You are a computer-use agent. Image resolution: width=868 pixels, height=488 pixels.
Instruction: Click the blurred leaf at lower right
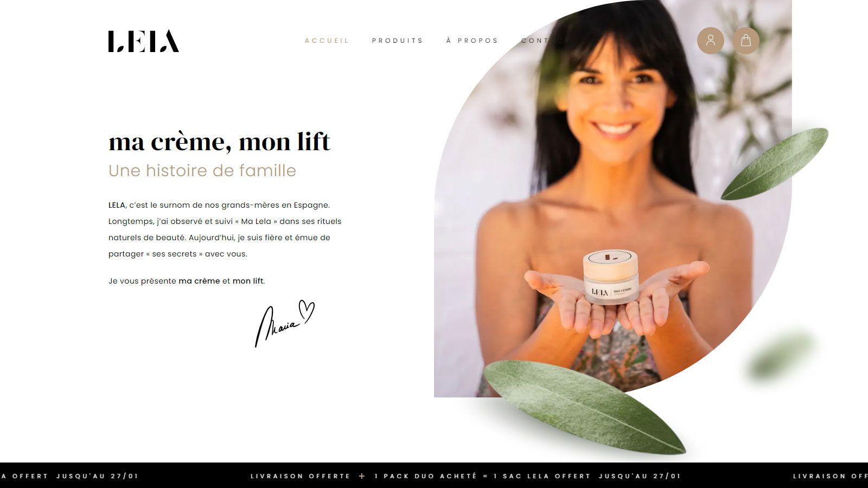click(x=781, y=355)
